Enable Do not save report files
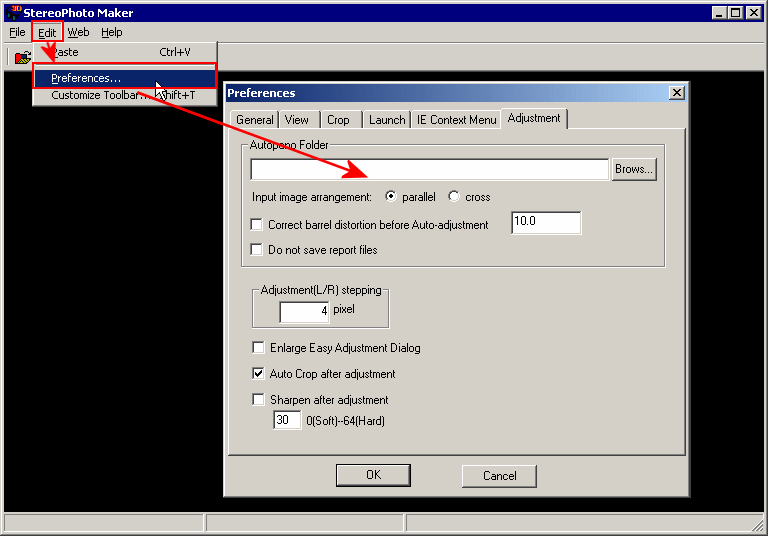This screenshot has height=536, width=768. 257,249
